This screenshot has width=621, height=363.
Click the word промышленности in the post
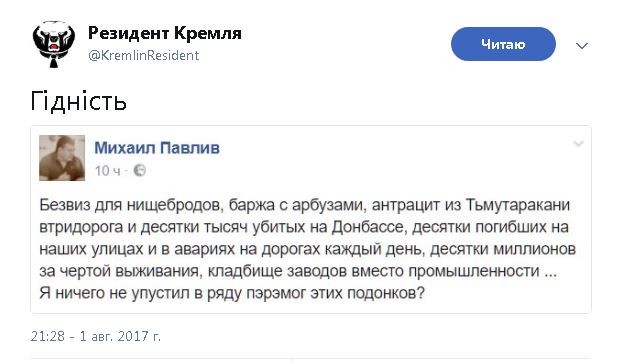tap(474, 271)
